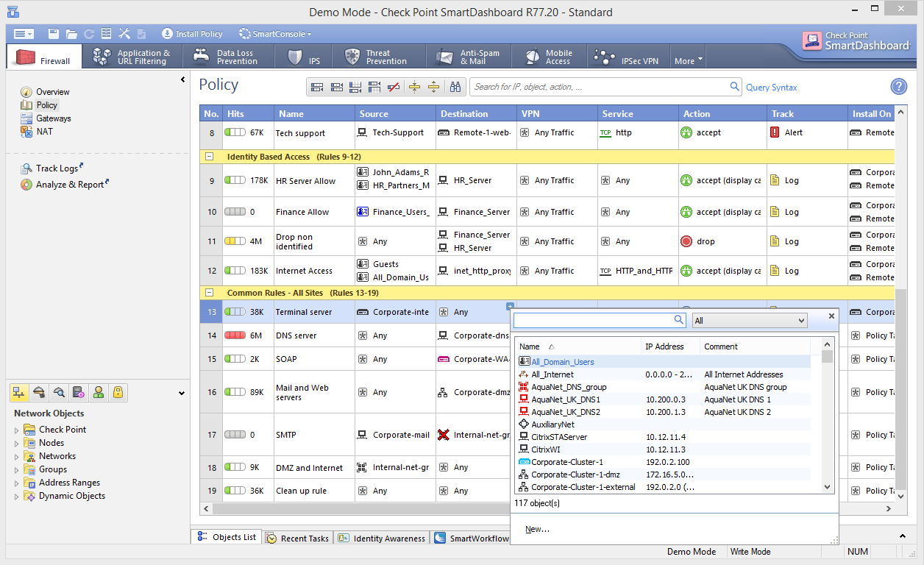Open the Anti-Spam & Mail tab
This screenshot has height=565, width=924.
469,57
